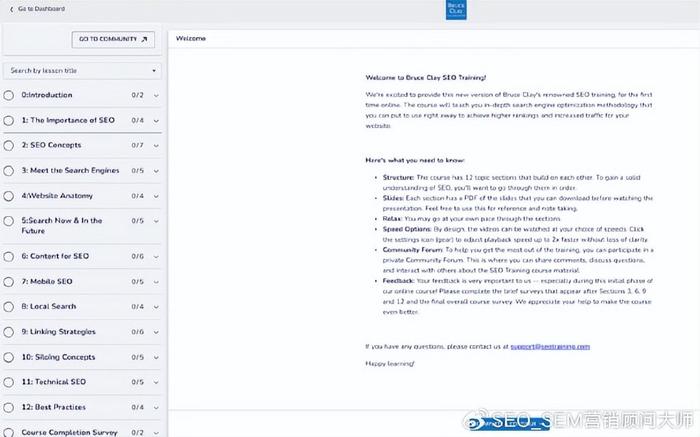Expand 4:Website Anatomy chevron

156,196
